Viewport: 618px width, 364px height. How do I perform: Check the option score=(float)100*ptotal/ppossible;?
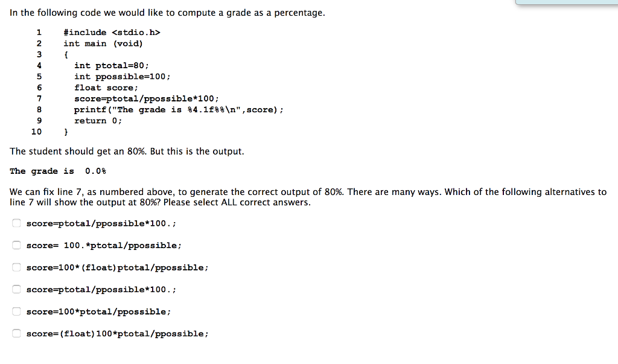tap(16, 333)
